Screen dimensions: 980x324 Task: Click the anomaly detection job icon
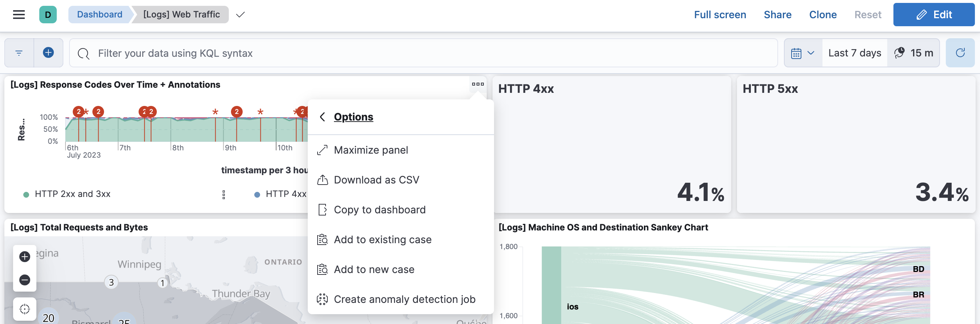coord(322,299)
